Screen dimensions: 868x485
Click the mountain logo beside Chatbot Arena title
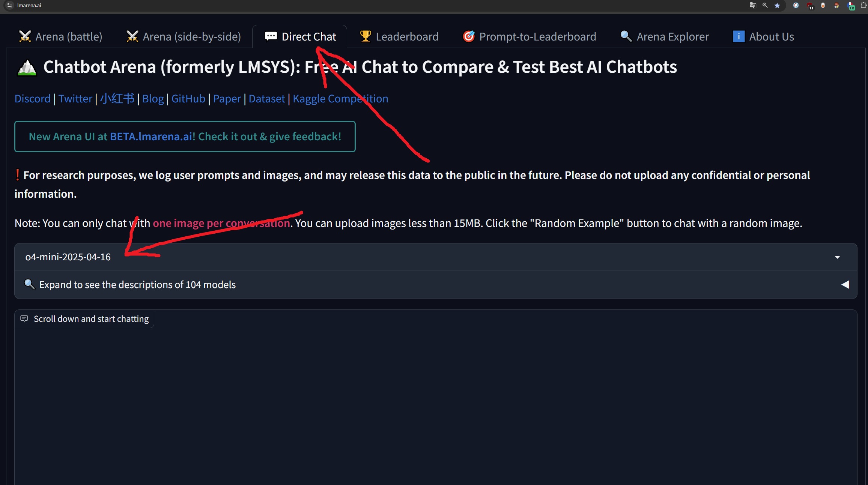pos(27,68)
